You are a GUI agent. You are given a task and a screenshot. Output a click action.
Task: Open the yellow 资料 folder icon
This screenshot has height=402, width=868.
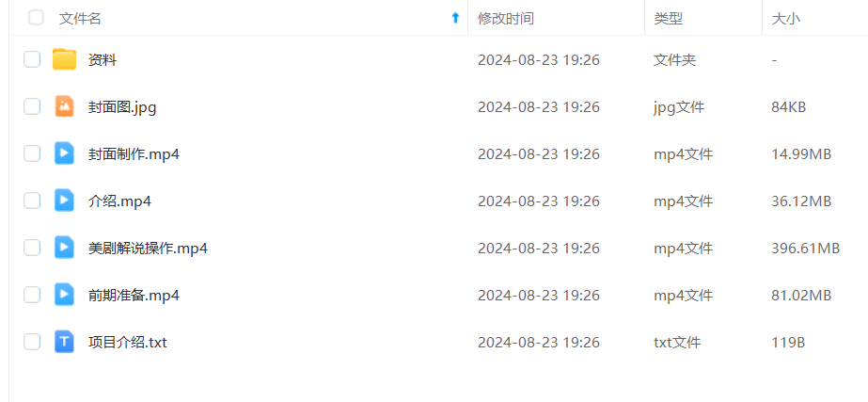tap(64, 59)
